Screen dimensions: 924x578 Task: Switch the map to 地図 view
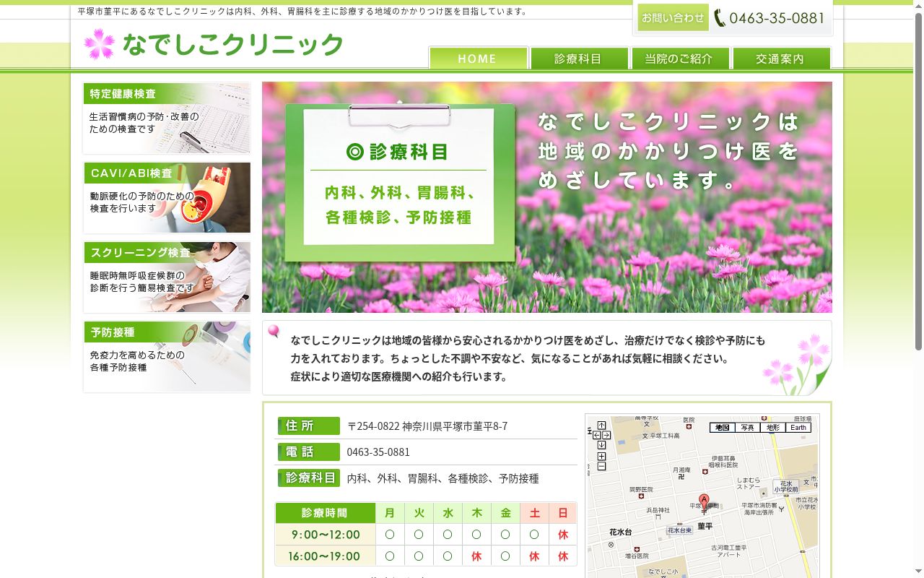(722, 428)
